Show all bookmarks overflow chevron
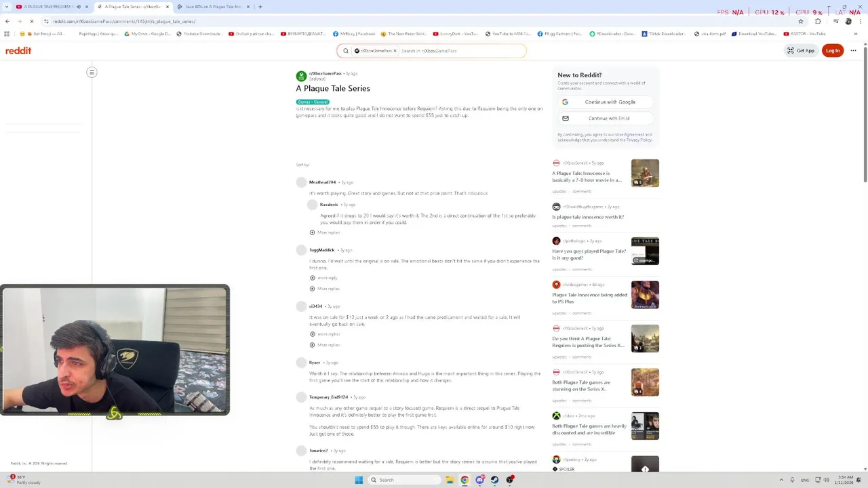This screenshot has height=488, width=868. (x=856, y=33)
